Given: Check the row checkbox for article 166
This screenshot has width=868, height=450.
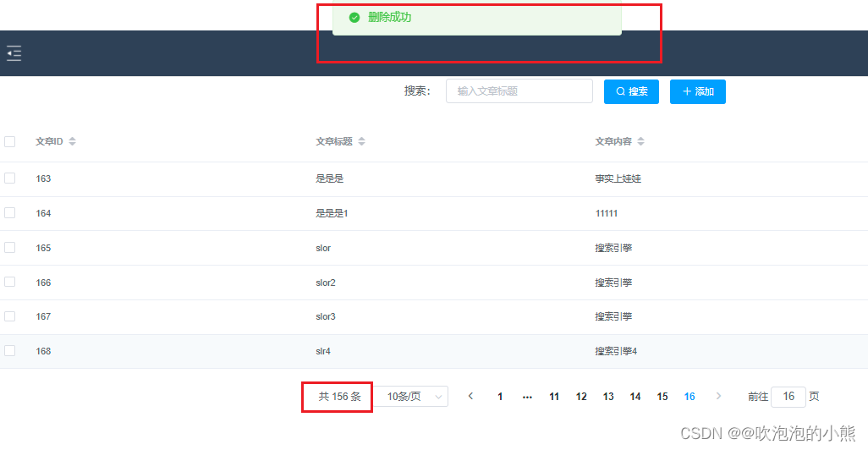Looking at the screenshot, I should (x=10, y=283).
